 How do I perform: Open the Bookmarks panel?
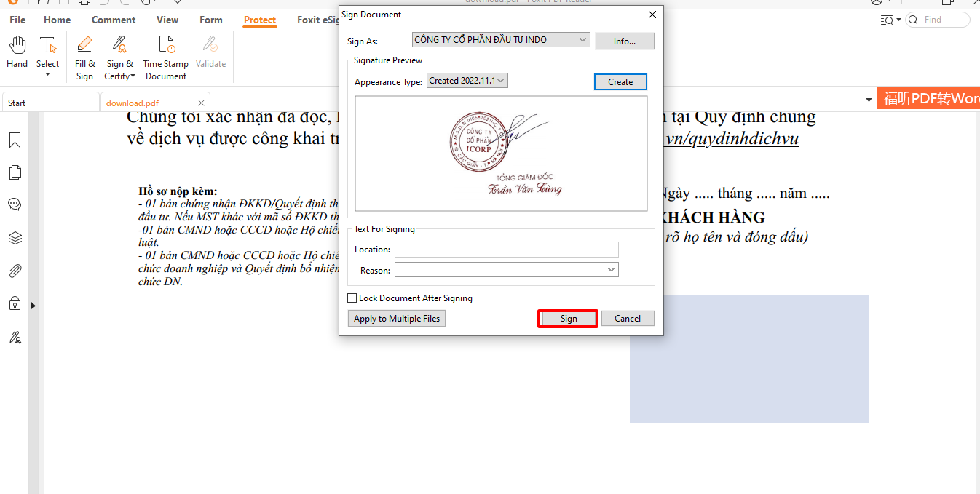pos(15,140)
